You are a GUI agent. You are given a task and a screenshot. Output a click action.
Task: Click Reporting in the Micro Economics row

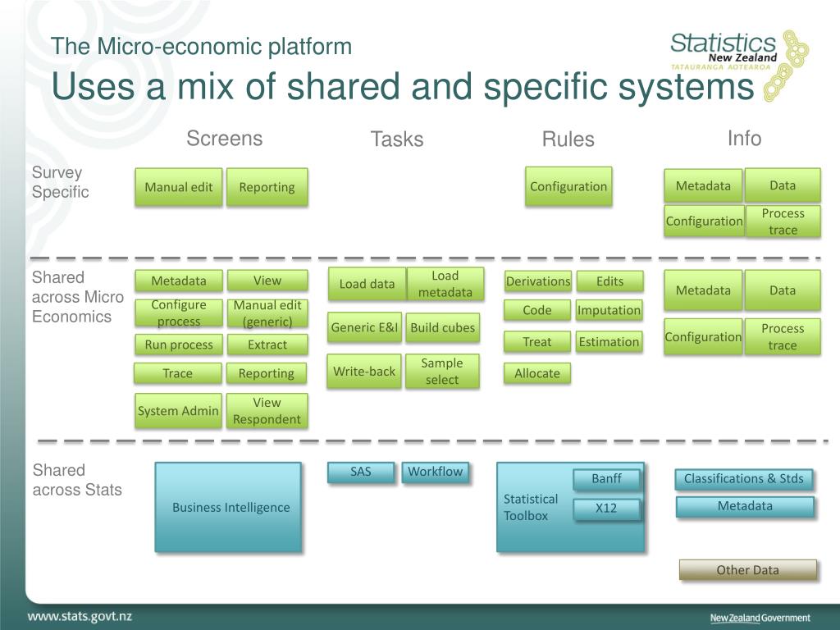coord(267,373)
